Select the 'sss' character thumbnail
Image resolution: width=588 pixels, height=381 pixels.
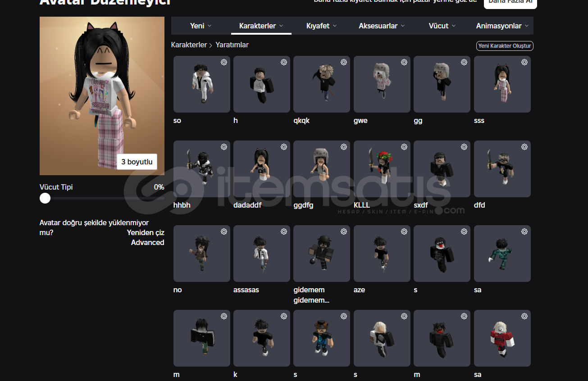(x=502, y=84)
